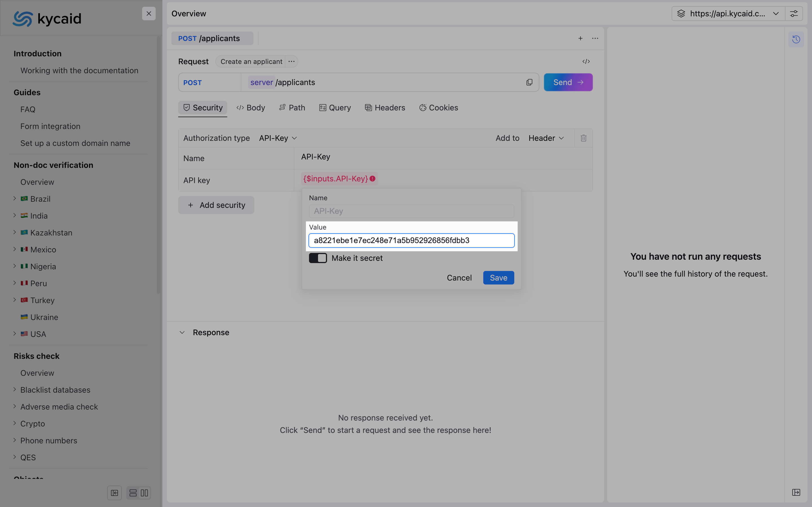
Task: Click the Value input field
Action: [411, 241]
